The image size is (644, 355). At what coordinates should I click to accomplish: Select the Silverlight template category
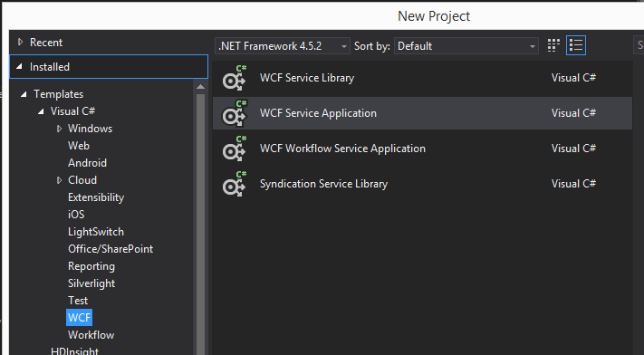[91, 283]
